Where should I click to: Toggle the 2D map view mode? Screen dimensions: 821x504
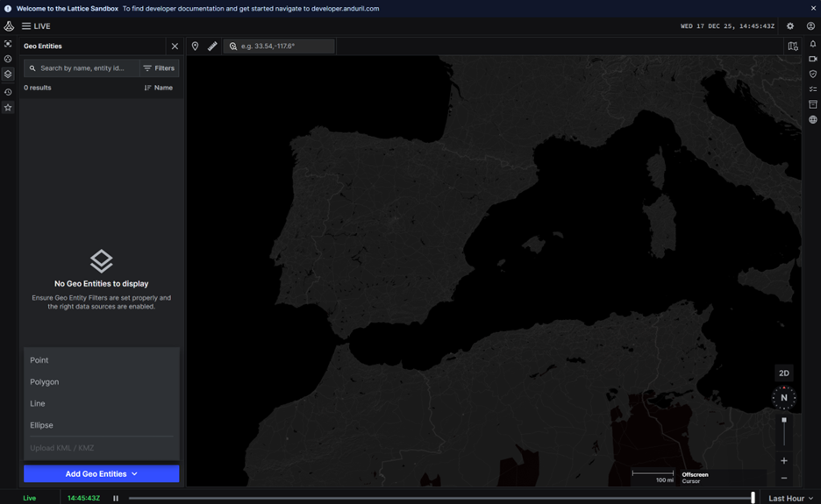click(784, 373)
